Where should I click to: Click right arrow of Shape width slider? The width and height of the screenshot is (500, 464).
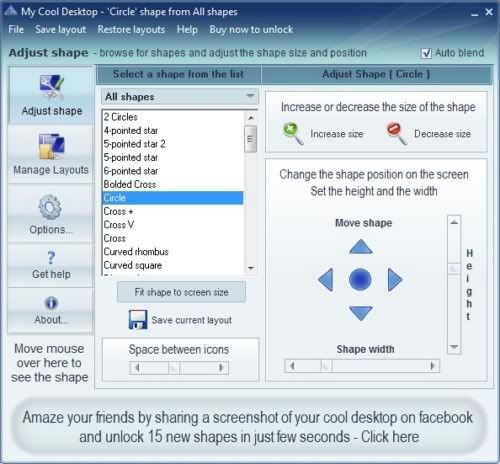pyautogui.click(x=433, y=366)
